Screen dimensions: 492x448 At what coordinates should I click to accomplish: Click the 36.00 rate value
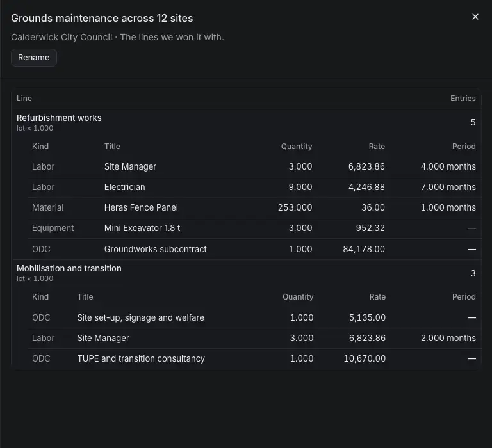tap(373, 207)
